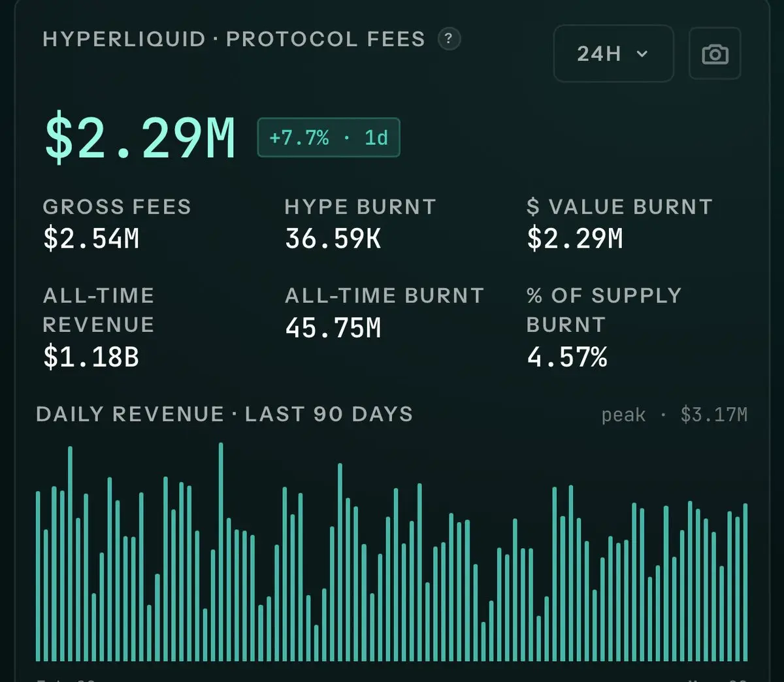Click the Daily Revenue Last 90 Days heading
Viewport: 784px width, 682px height.
[x=224, y=415]
